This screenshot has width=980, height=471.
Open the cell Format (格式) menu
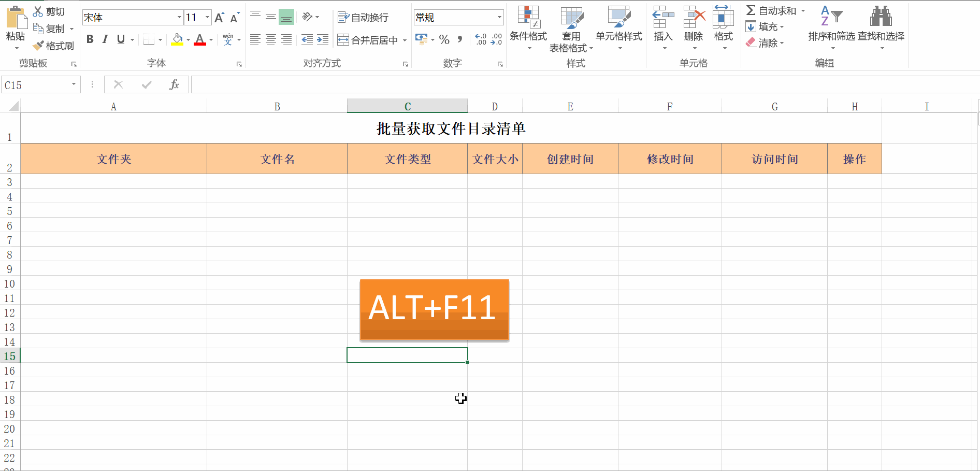point(724,28)
